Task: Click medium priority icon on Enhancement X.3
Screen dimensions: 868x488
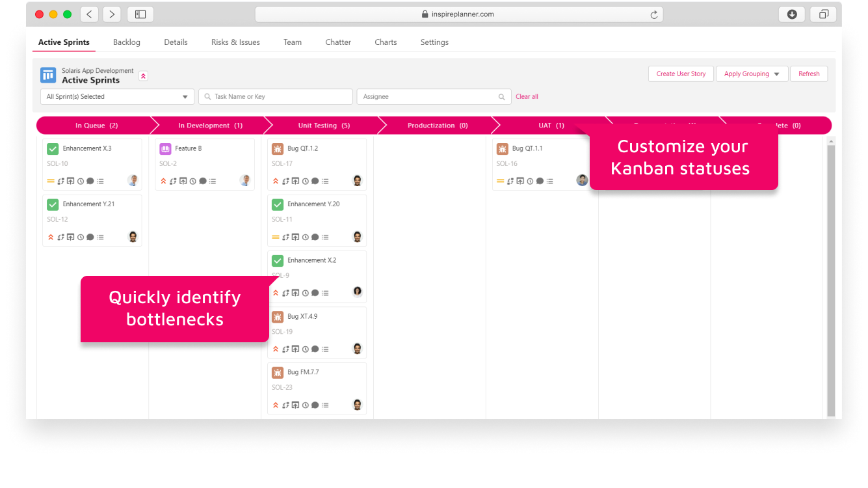Action: tap(50, 181)
